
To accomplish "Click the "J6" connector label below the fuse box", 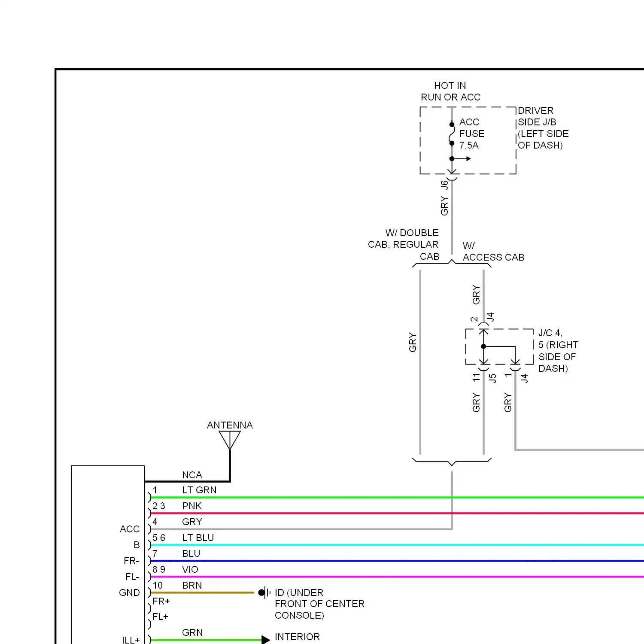I will coord(444,185).
